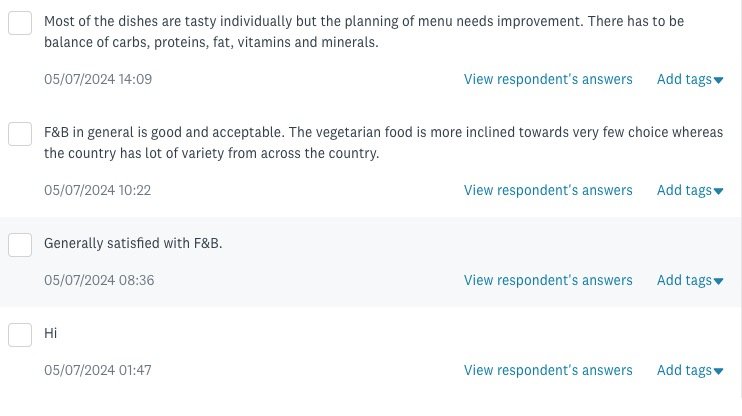
Task: Expand Add tags for the 14:09 response
Action: point(689,80)
